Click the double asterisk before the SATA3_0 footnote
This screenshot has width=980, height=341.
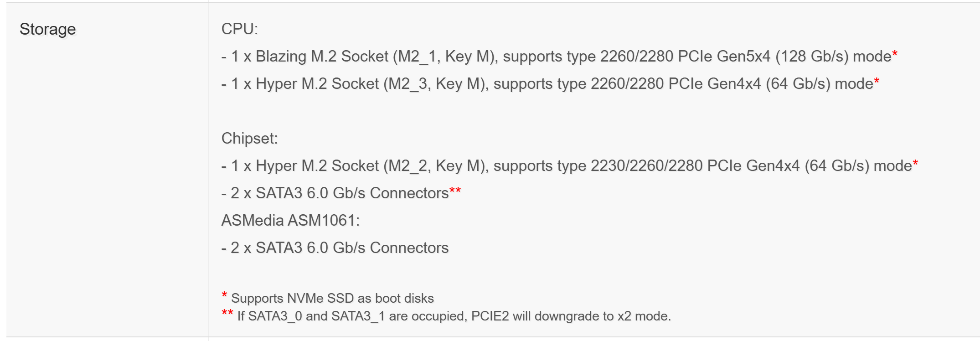pos(227,313)
